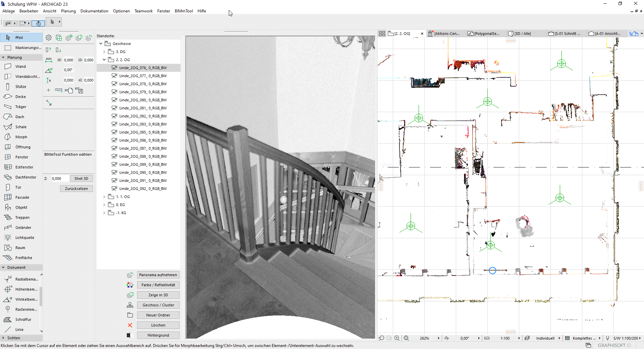Open the Ablage menu
Image resolution: width=644 pixels, height=349 pixels.
[x=9, y=11]
